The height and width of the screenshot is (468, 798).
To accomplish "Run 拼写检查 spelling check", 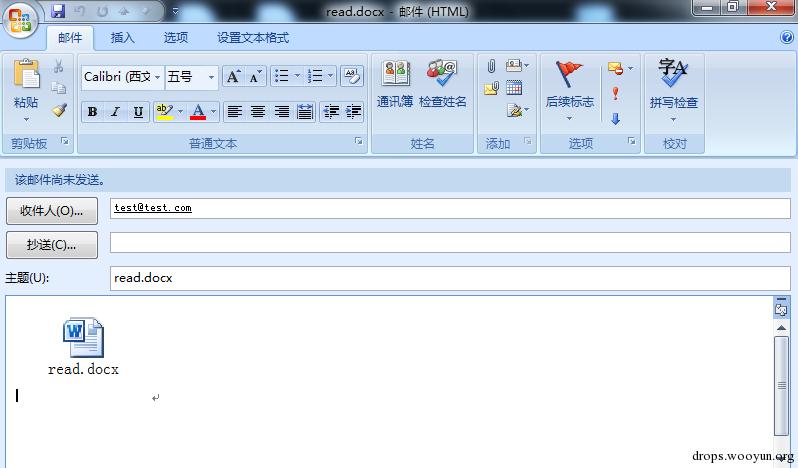I will 674,84.
